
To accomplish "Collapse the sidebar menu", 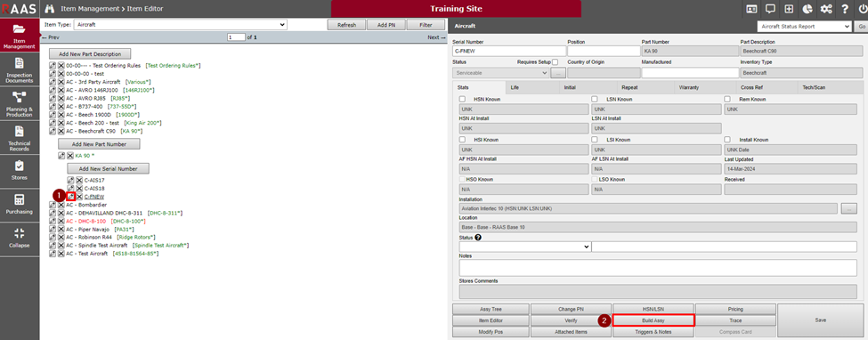I will click(20, 239).
